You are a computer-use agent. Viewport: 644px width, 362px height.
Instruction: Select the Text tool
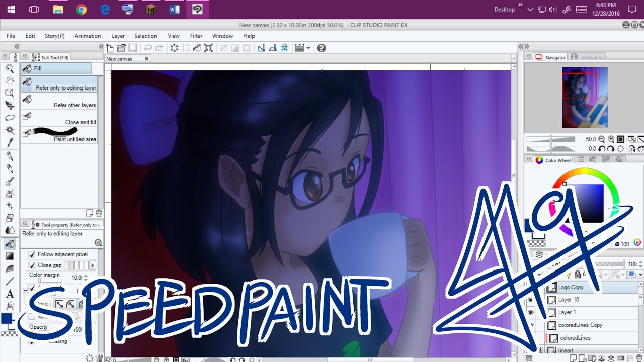pos(10,294)
